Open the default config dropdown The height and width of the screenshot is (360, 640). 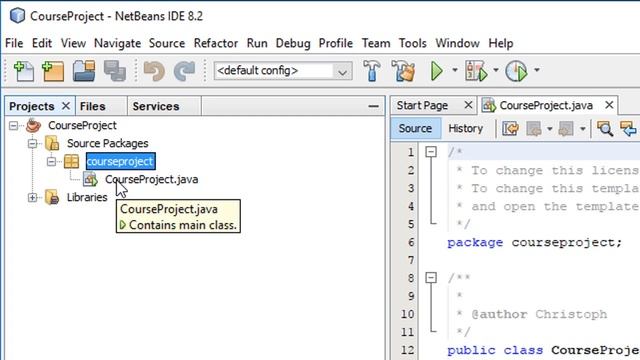tap(342, 72)
